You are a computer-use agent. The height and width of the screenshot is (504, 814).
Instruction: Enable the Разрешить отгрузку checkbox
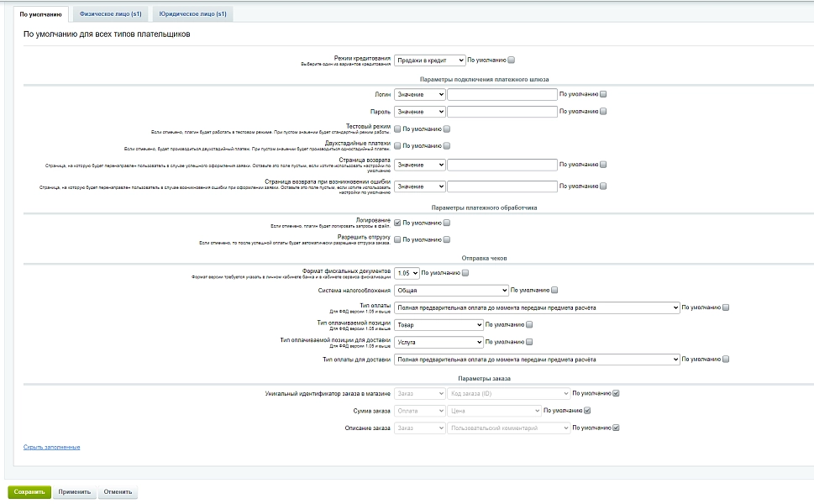397,239
